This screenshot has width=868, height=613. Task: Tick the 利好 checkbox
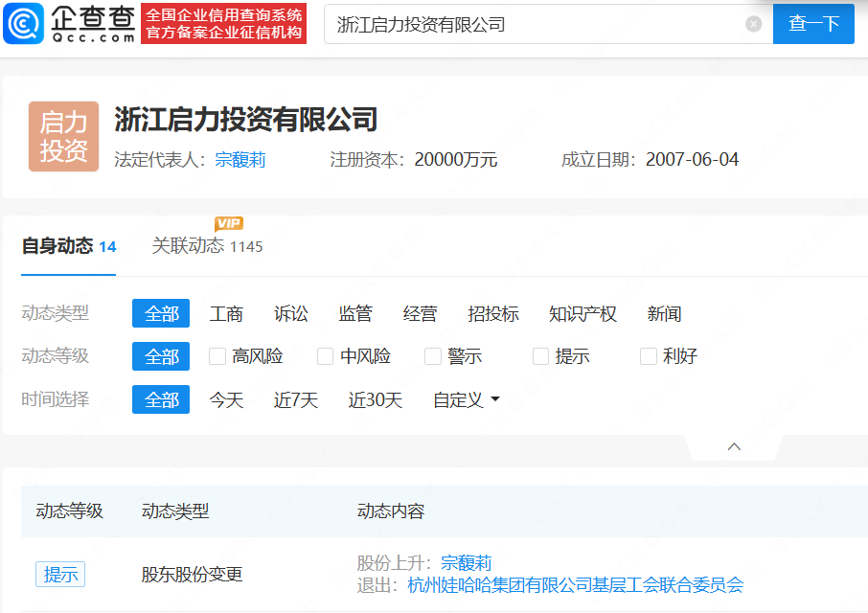[x=649, y=356]
